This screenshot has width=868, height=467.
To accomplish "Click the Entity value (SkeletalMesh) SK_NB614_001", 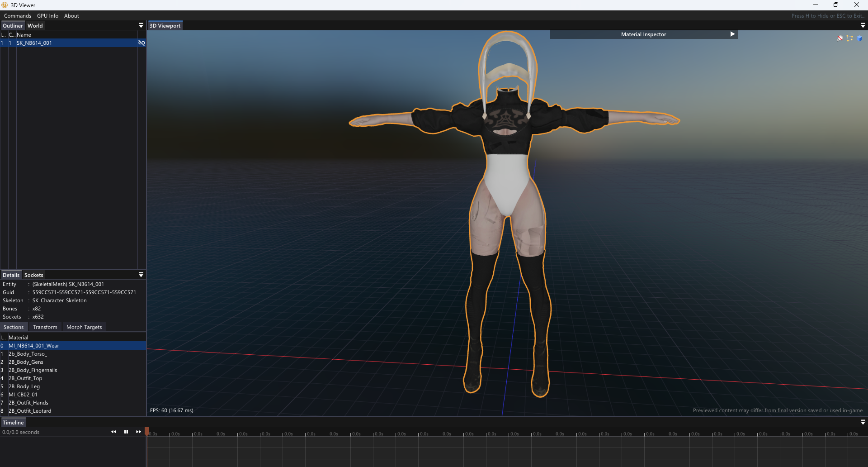I will click(x=68, y=284).
